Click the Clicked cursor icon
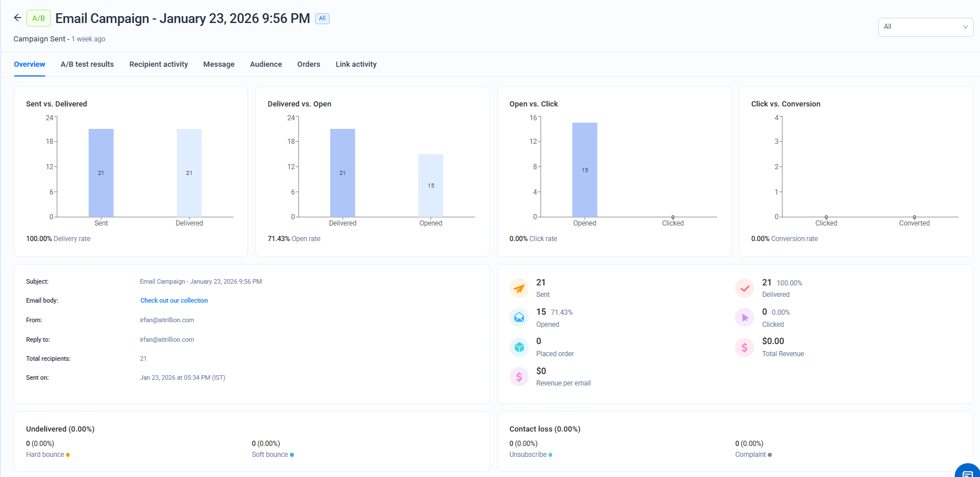 click(744, 318)
